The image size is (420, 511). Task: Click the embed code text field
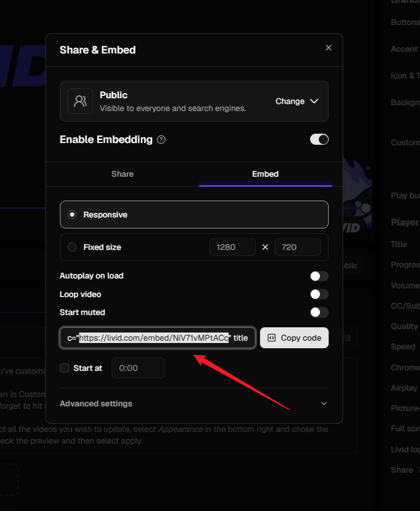click(x=158, y=338)
